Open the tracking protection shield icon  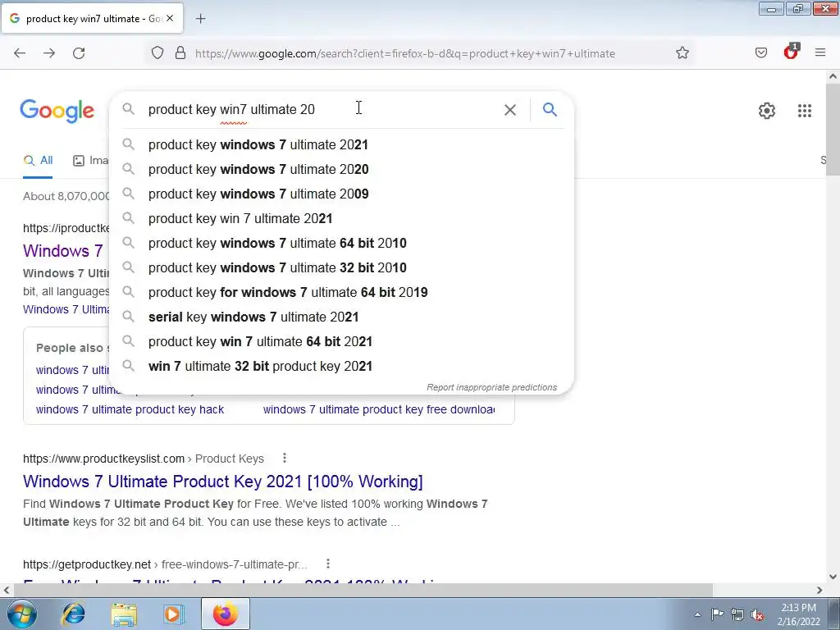click(x=157, y=53)
